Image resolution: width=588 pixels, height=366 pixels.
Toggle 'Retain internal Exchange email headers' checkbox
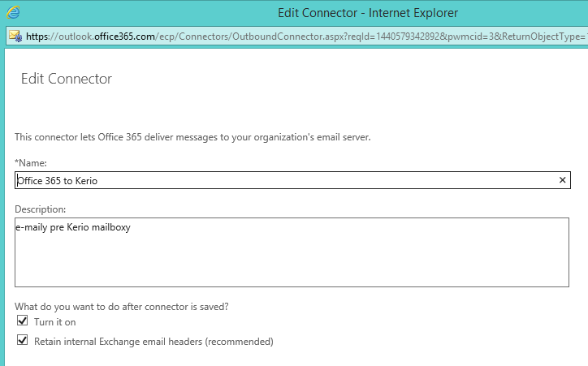[x=22, y=341]
